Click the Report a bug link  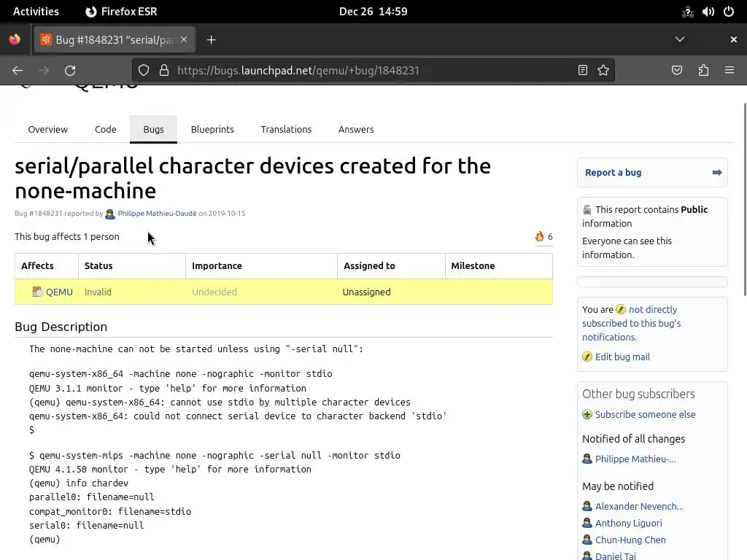coord(613,172)
